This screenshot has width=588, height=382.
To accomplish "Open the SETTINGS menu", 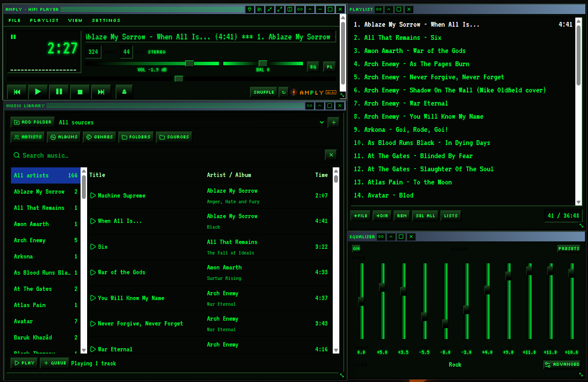I will (x=106, y=20).
